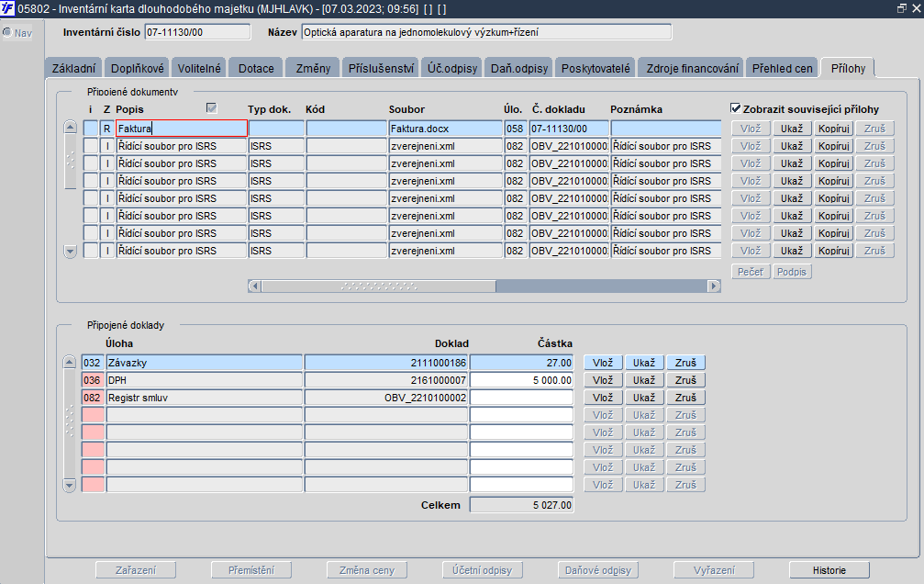This screenshot has height=584, width=924.
Task: Switch to the Základní tab
Action: coord(72,68)
